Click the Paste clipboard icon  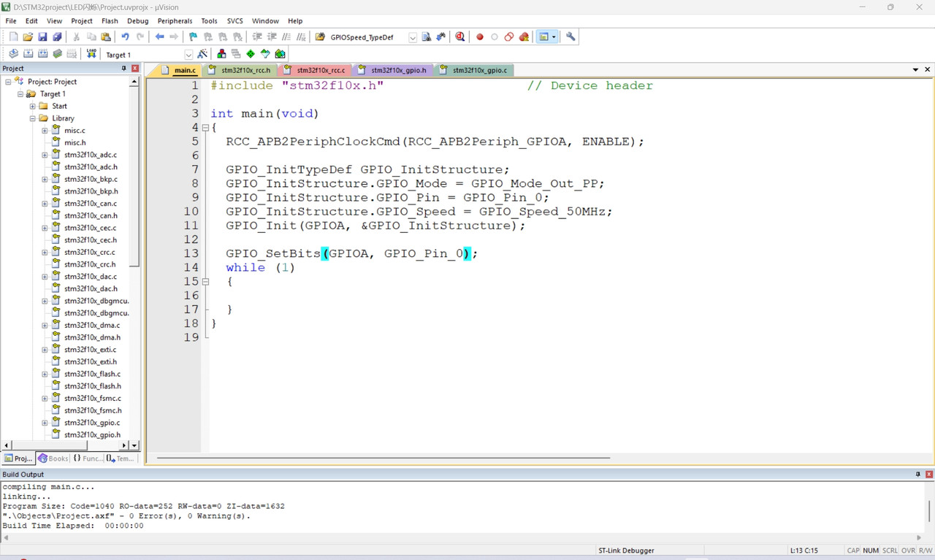coord(106,37)
